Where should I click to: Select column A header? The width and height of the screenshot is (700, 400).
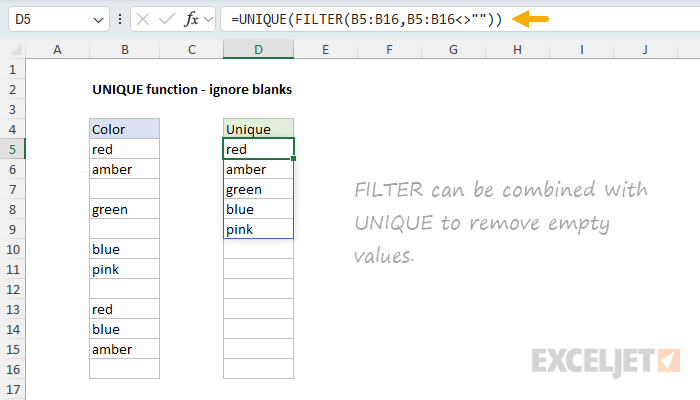(57, 50)
